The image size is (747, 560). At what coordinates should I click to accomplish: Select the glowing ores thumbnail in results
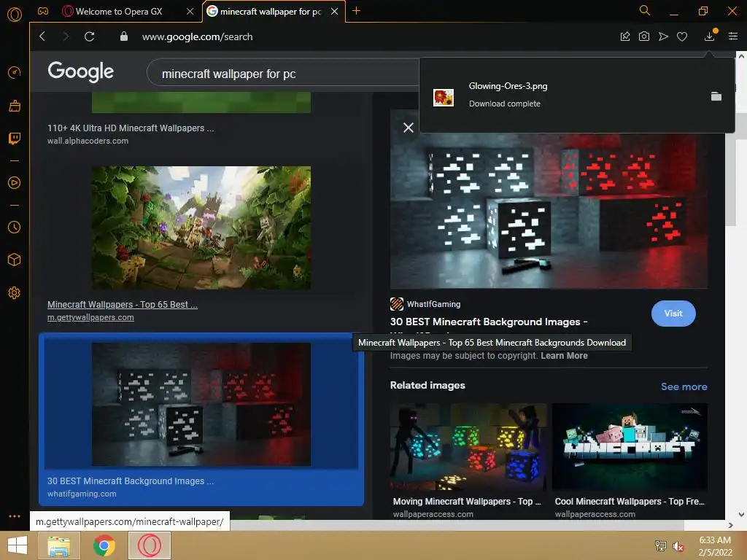click(x=201, y=404)
